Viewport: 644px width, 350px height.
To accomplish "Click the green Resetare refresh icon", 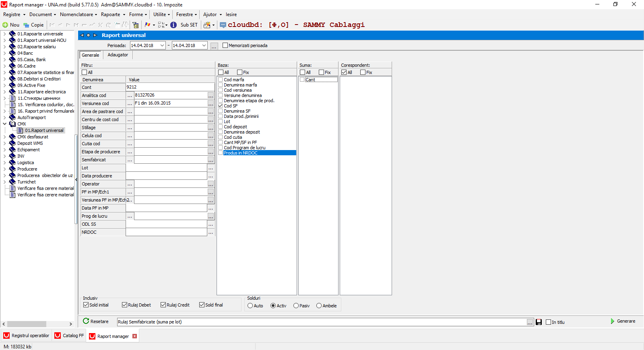I will (x=86, y=321).
